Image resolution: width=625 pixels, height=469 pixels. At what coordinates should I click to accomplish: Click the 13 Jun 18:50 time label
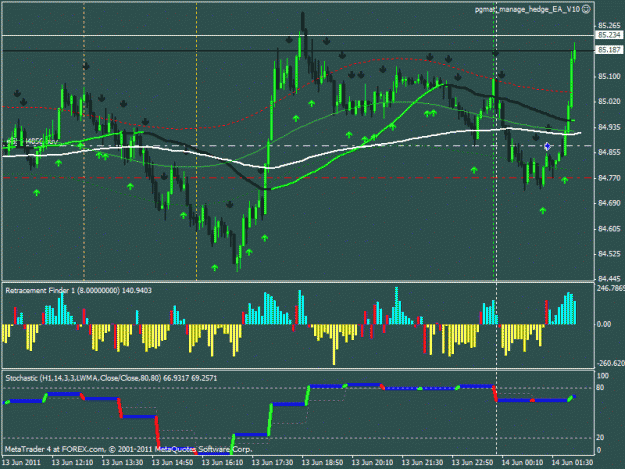(322, 463)
